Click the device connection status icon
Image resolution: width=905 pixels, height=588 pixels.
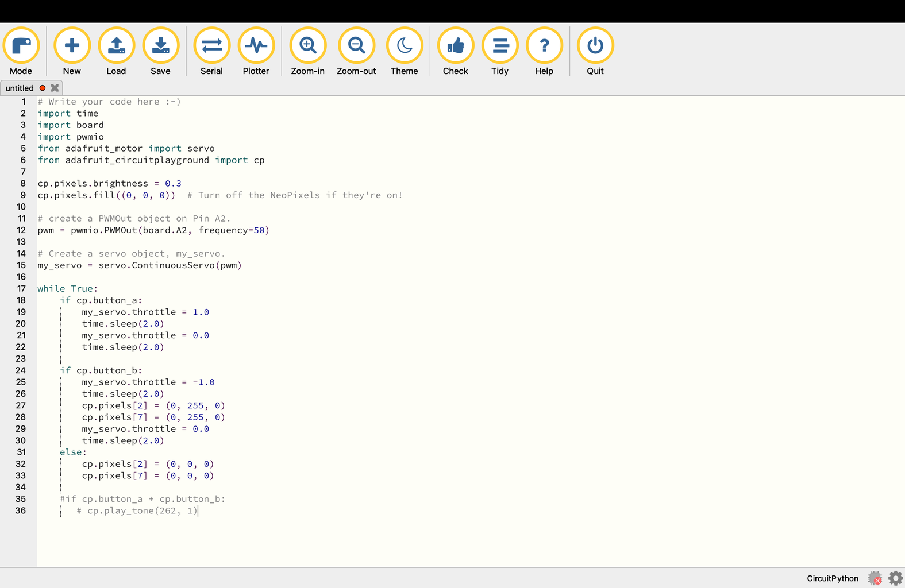875,578
